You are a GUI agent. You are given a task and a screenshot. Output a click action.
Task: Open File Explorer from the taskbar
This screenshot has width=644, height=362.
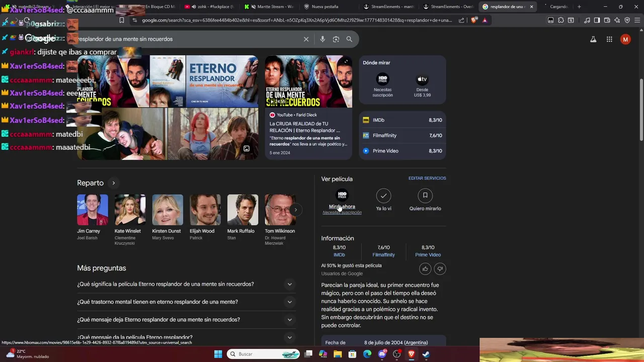(338, 354)
